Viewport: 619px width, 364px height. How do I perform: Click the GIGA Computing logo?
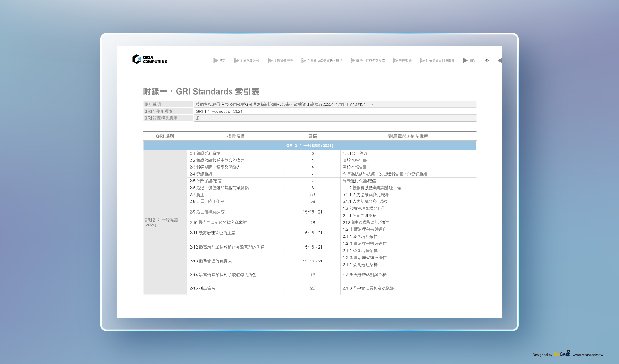150,59
